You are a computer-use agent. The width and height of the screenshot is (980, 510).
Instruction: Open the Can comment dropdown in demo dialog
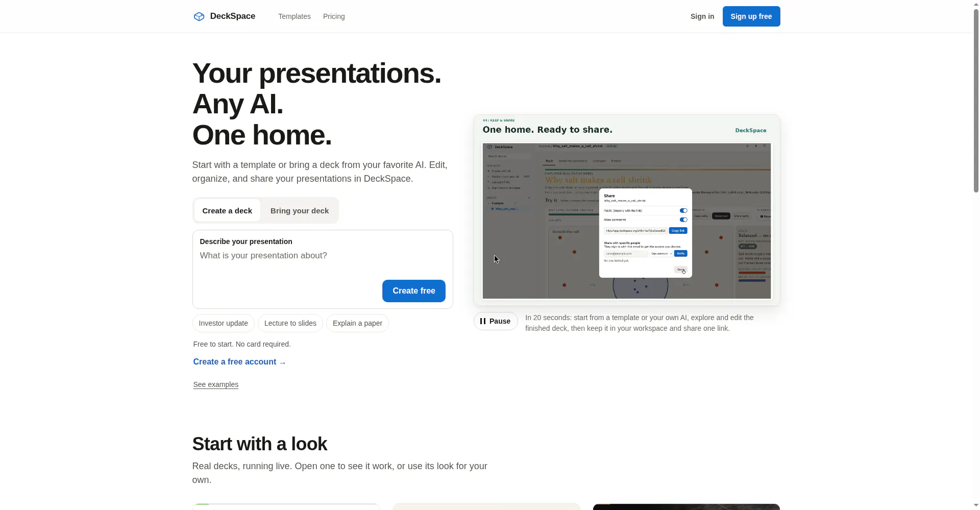pyautogui.click(x=661, y=254)
